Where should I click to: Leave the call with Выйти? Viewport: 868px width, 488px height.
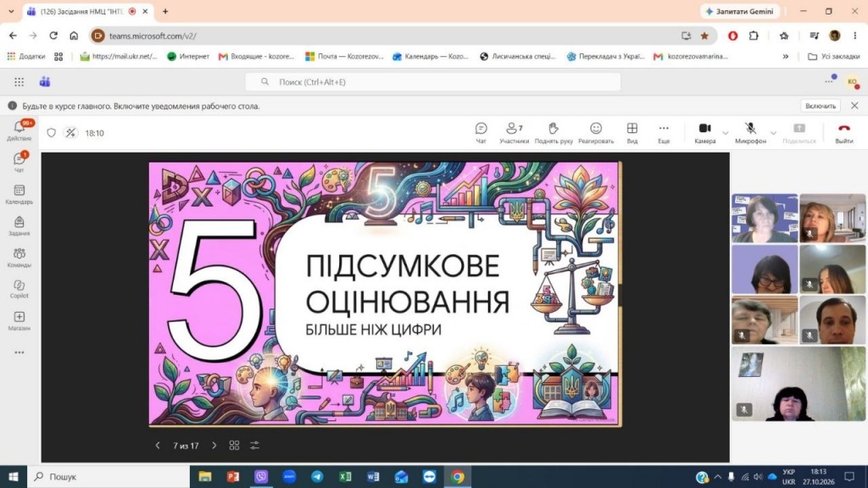pos(843,133)
